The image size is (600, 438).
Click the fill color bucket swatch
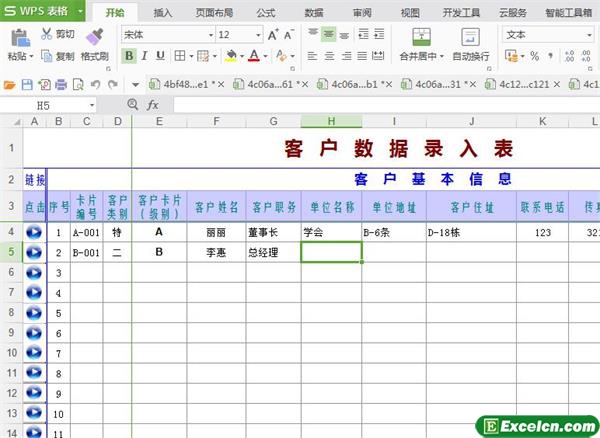pos(231,56)
